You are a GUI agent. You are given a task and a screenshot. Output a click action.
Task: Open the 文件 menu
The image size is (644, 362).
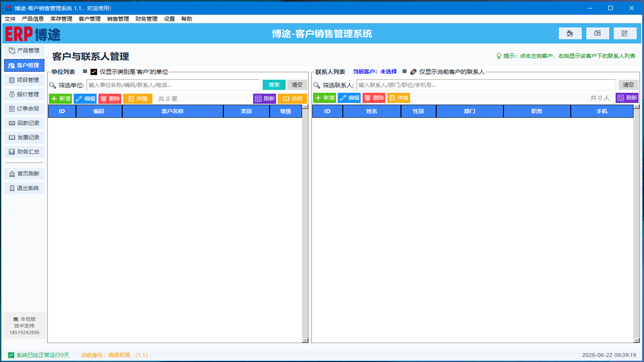10,19
